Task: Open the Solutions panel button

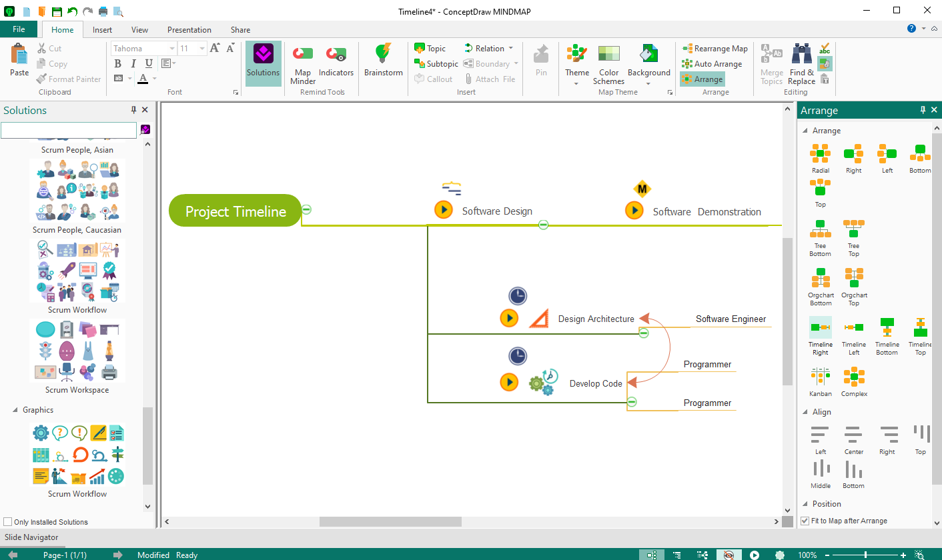Action: [263, 63]
